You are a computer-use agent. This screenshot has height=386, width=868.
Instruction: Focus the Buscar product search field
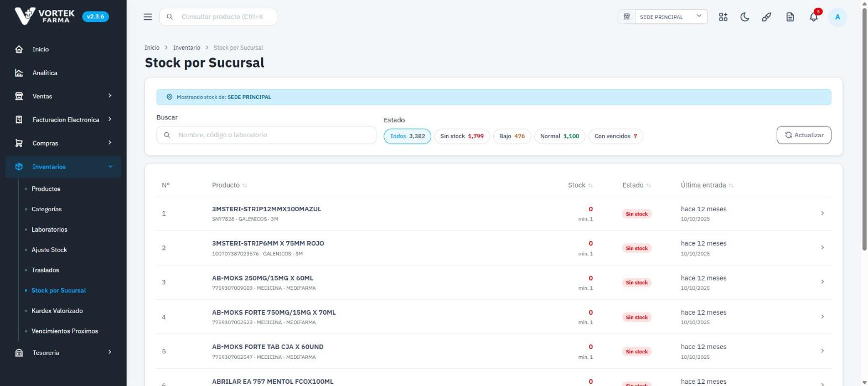pyautogui.click(x=266, y=135)
